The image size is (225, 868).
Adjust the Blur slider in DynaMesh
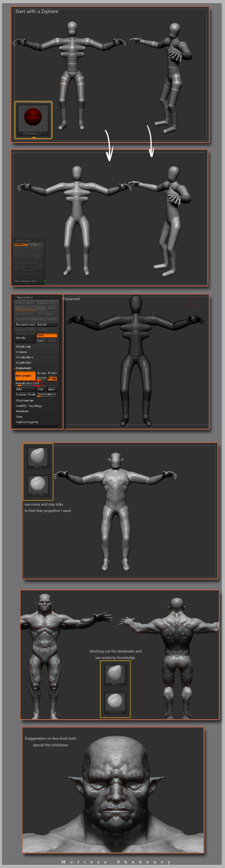click(42, 378)
